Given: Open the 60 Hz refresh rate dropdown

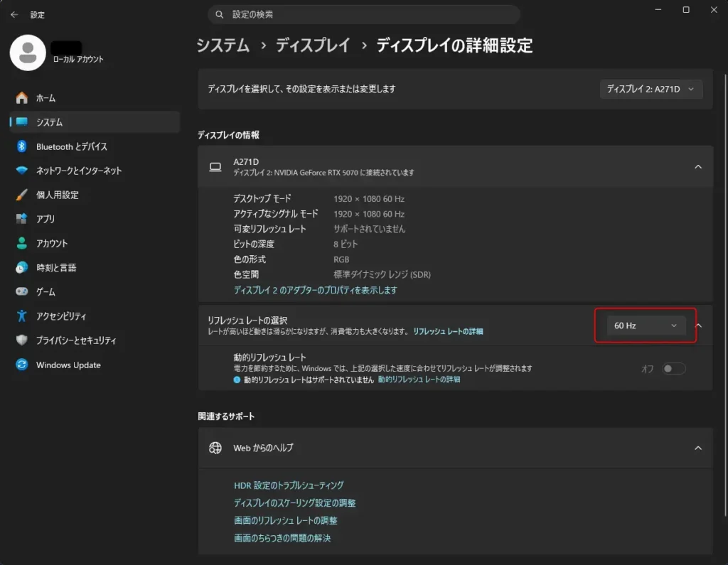Looking at the screenshot, I should [x=646, y=325].
